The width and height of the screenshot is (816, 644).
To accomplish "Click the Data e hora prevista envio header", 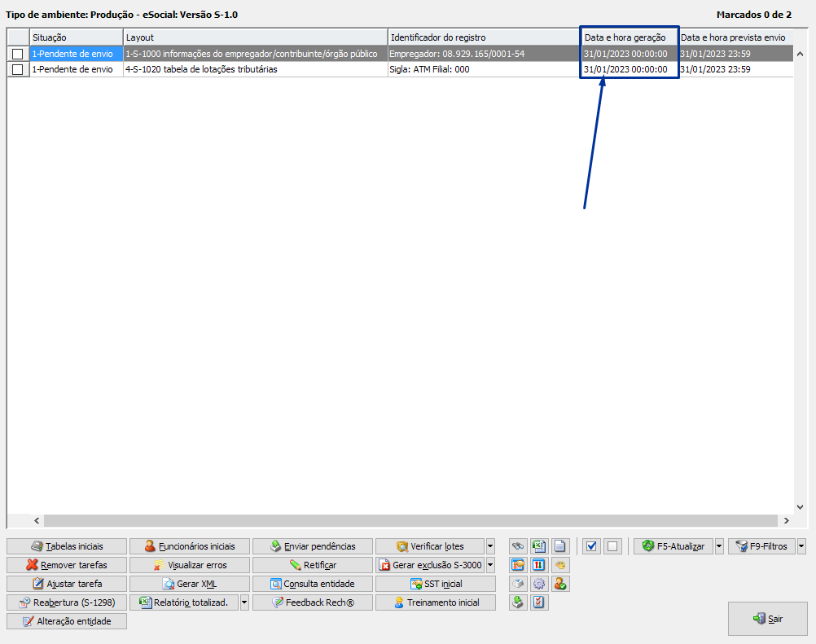I will (736, 37).
